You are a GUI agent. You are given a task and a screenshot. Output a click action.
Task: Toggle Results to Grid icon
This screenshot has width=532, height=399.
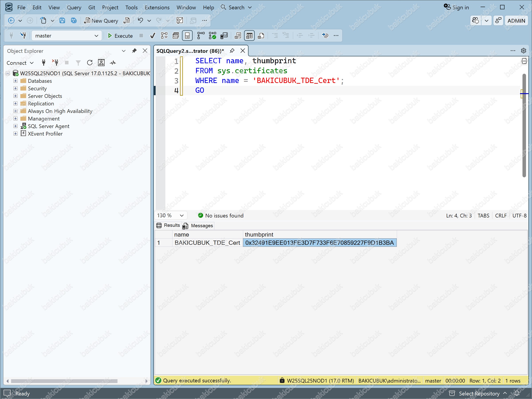(249, 36)
